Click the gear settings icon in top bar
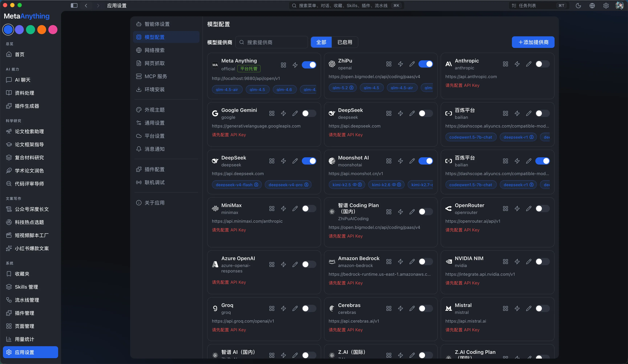The image size is (628, 364). pos(606,5)
